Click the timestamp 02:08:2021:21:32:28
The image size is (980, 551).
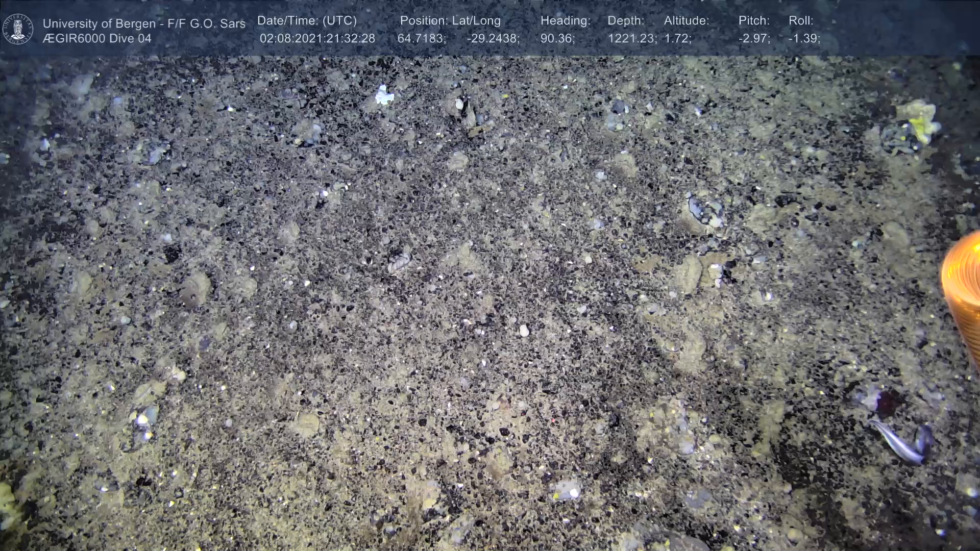coord(317,39)
